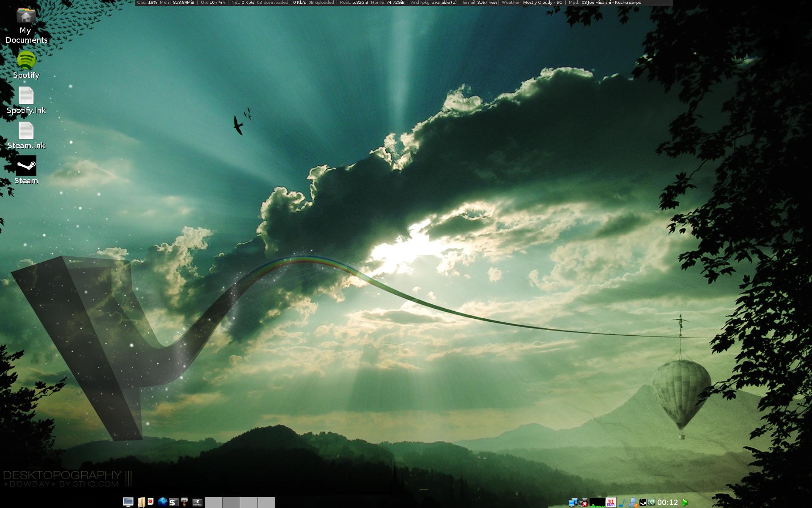Click the 'Up: 10h 4m' uptime entry
812x508 pixels.
click(213, 3)
